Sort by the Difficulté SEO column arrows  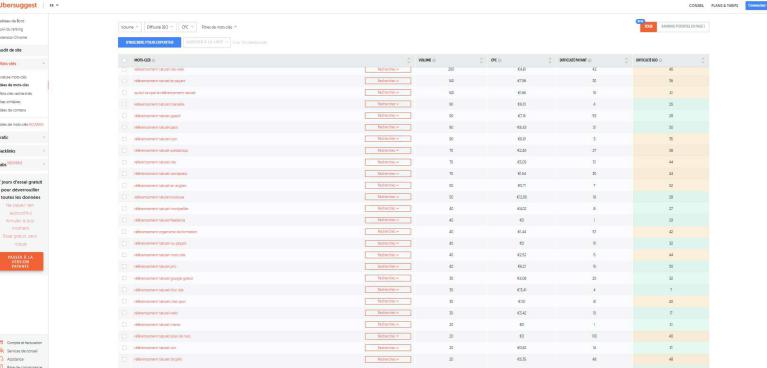(703, 60)
